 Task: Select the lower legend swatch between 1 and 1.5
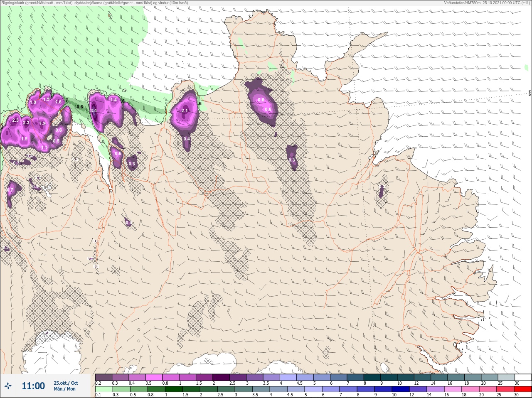174,389
